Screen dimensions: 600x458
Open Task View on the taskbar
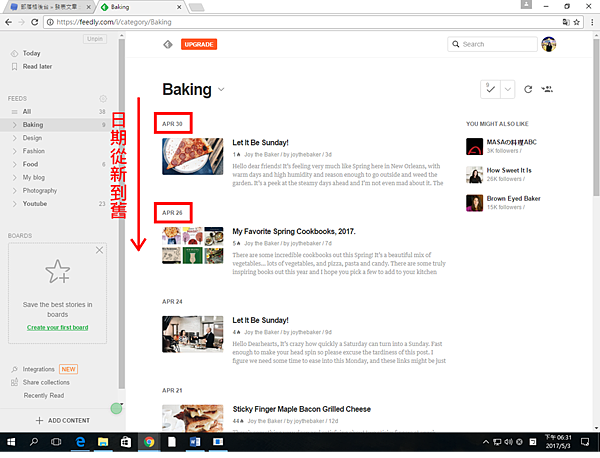coord(56,442)
